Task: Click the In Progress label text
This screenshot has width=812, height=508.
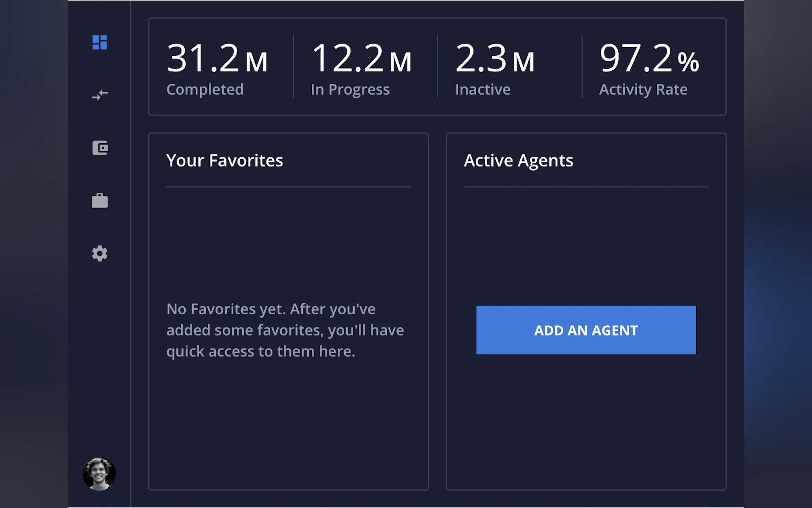Action: tap(350, 89)
